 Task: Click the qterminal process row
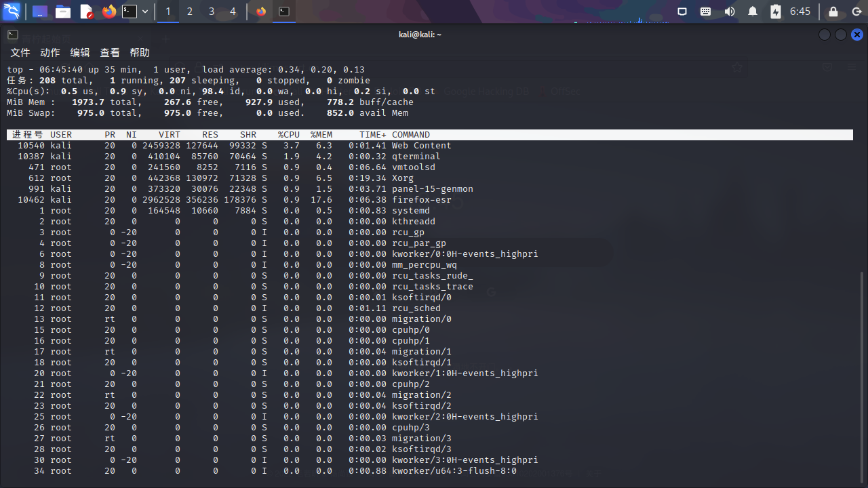[x=430, y=157]
